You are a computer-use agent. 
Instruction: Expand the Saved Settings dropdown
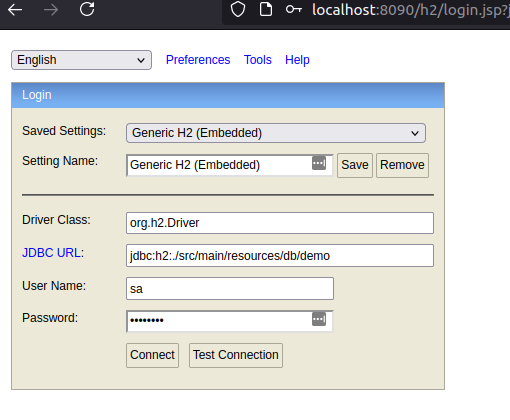[276, 133]
